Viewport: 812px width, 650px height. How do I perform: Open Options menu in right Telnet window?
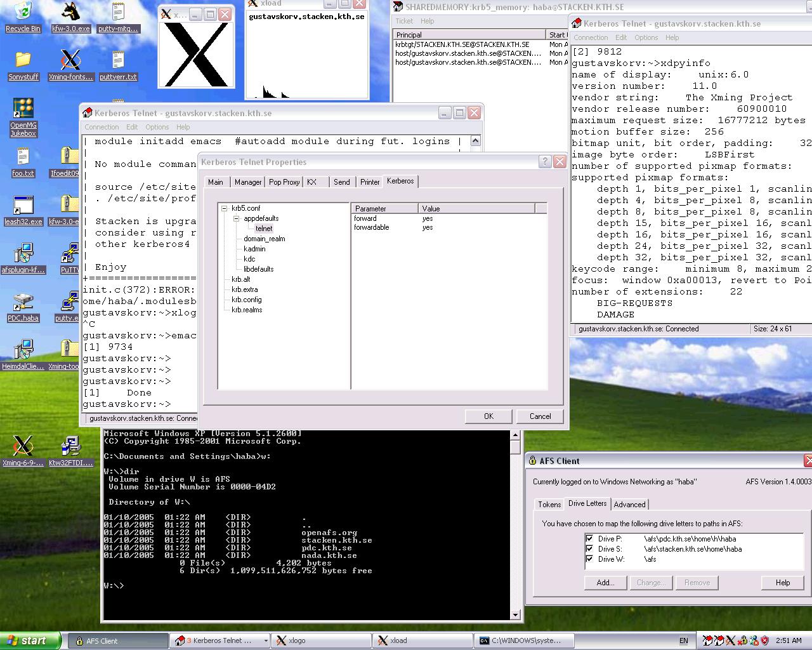646,37
